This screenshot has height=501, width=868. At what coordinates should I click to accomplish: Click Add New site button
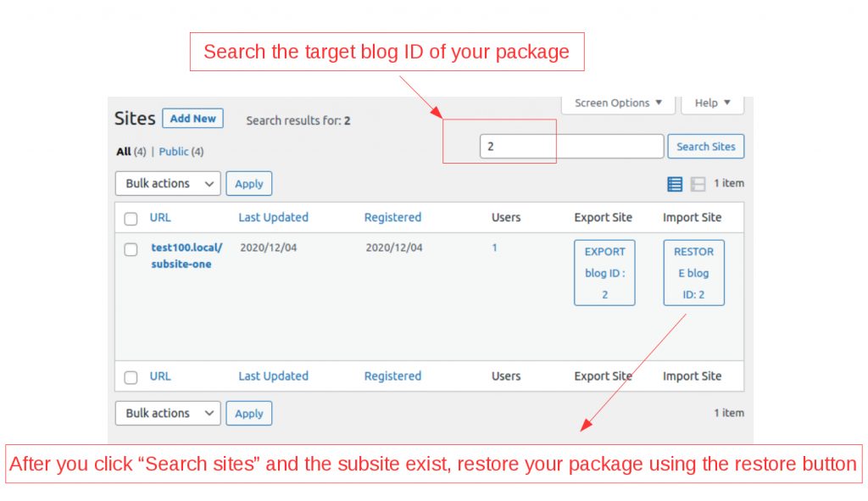(192, 119)
